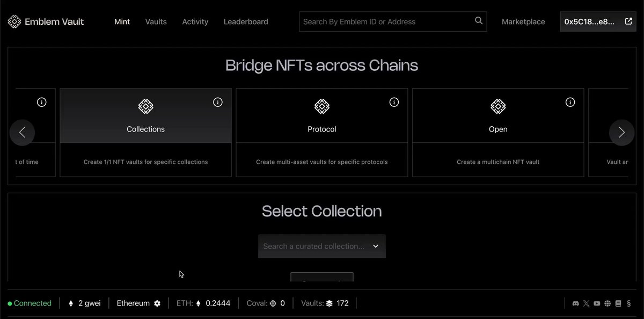Open the Discord link icon

coord(576,303)
